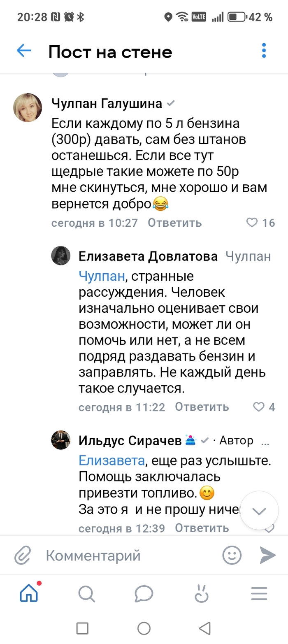Like Чулпан Галушина's comment with the heart

coord(252,223)
